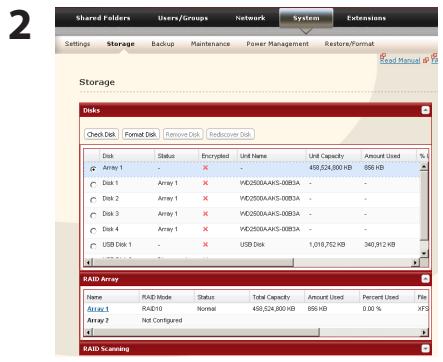Click the red X in Array 1 row
Viewport: 443px width, 362px height.
point(205,168)
